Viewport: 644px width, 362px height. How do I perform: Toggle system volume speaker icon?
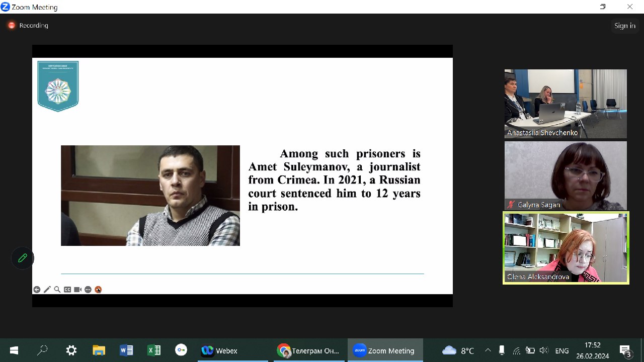543,350
